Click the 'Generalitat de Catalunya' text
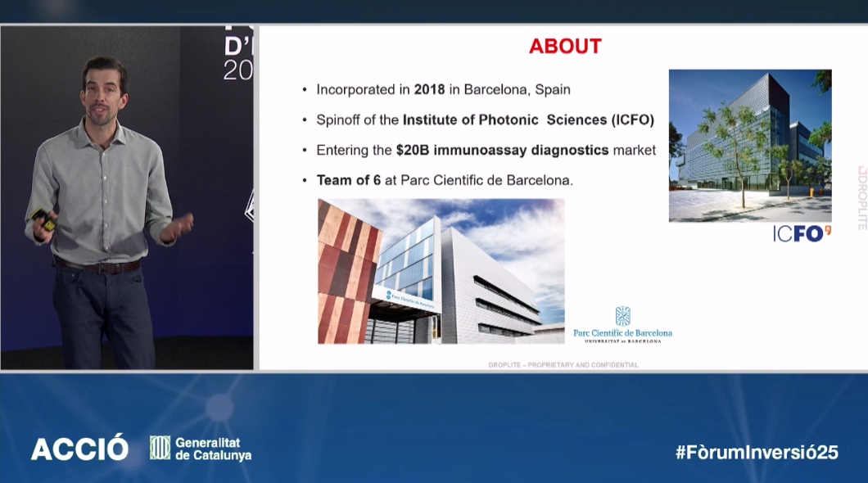Image resolution: width=868 pixels, height=483 pixels. pos(213,449)
